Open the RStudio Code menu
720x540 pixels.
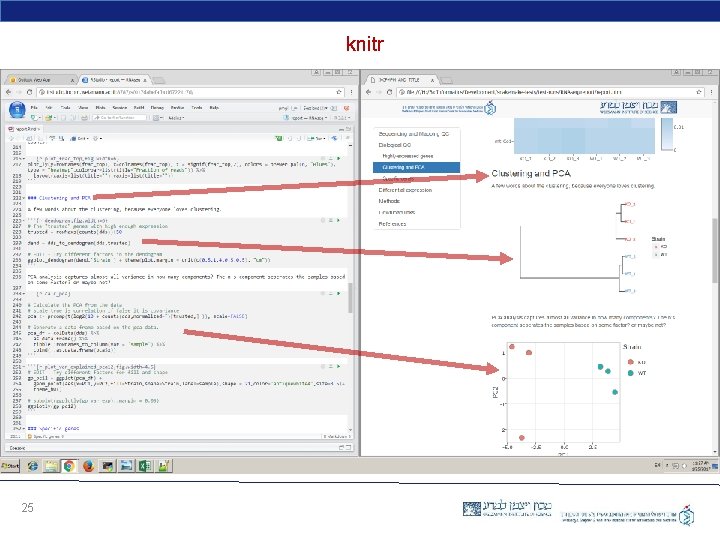coord(66,107)
